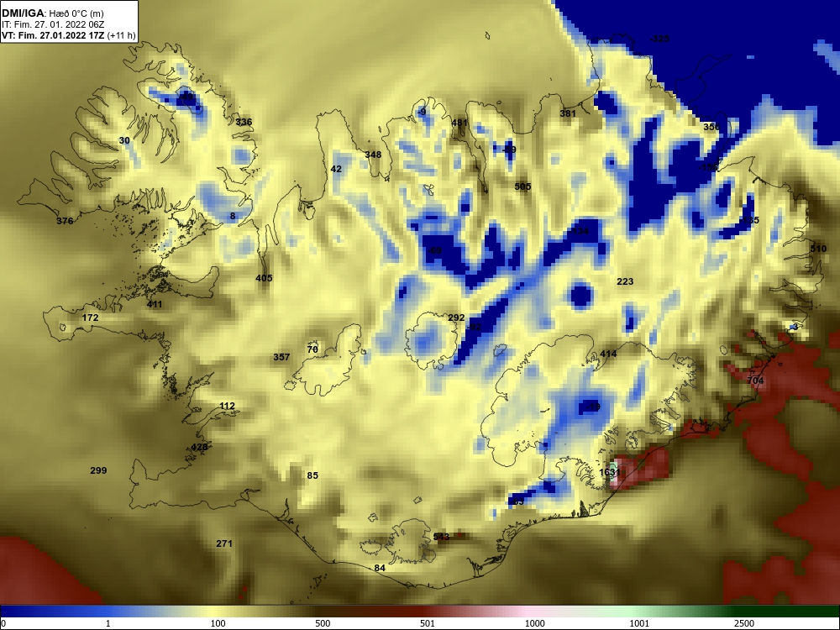
Task: Click the color scale label '2500'
Action: pos(744,623)
